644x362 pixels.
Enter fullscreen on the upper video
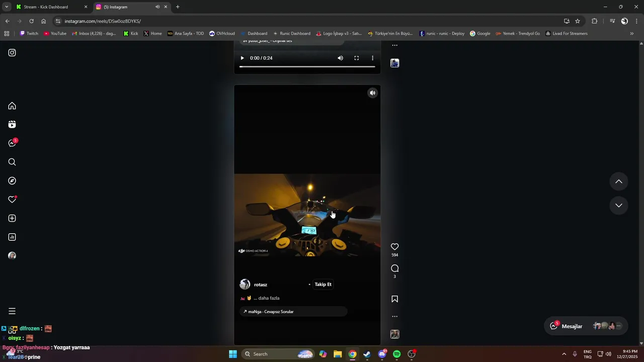(x=357, y=58)
